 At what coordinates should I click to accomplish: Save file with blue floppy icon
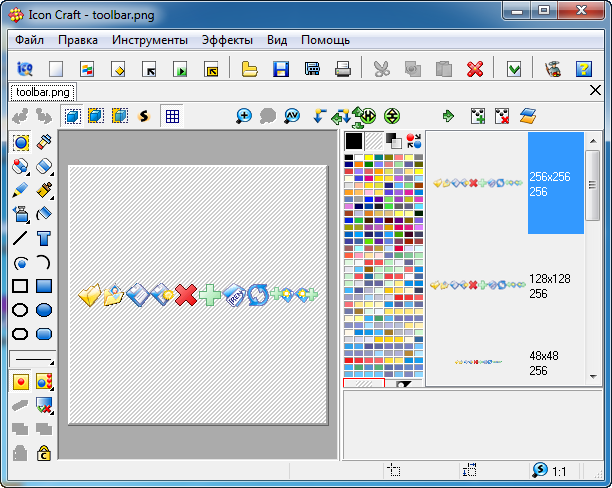(281, 69)
